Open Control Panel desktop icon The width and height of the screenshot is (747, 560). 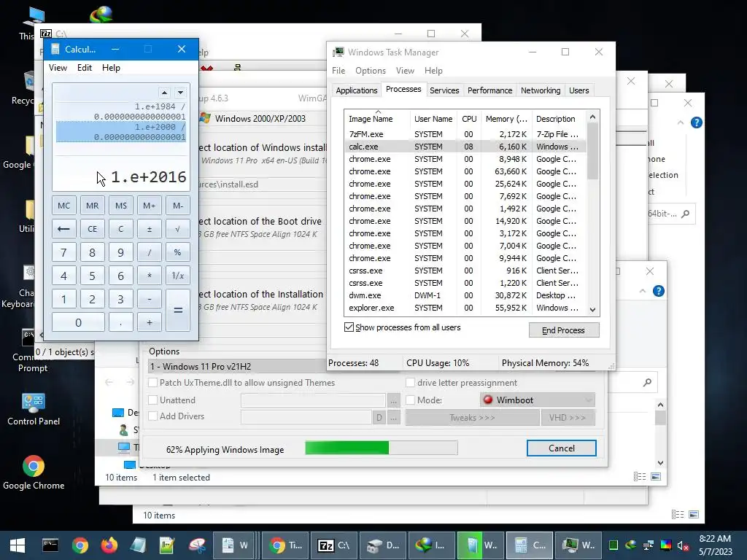click(x=34, y=408)
